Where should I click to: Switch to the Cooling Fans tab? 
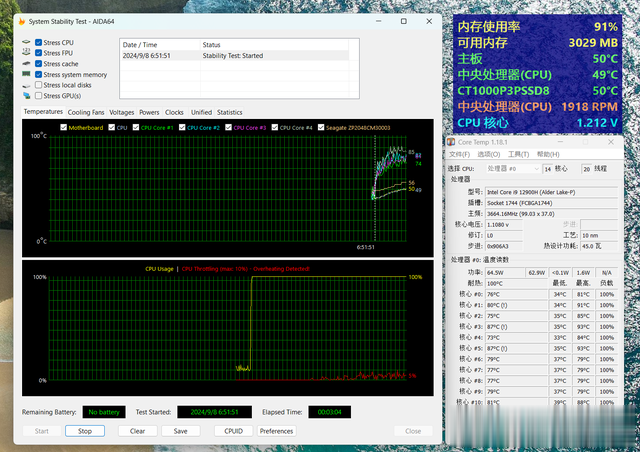pyautogui.click(x=86, y=112)
